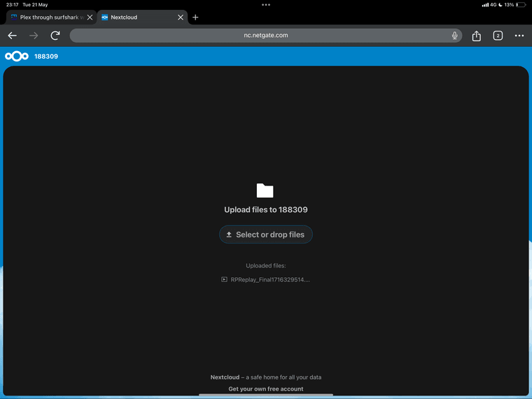Tap the microphone voice search icon
Viewport: 532px width, 399px height.
point(454,35)
